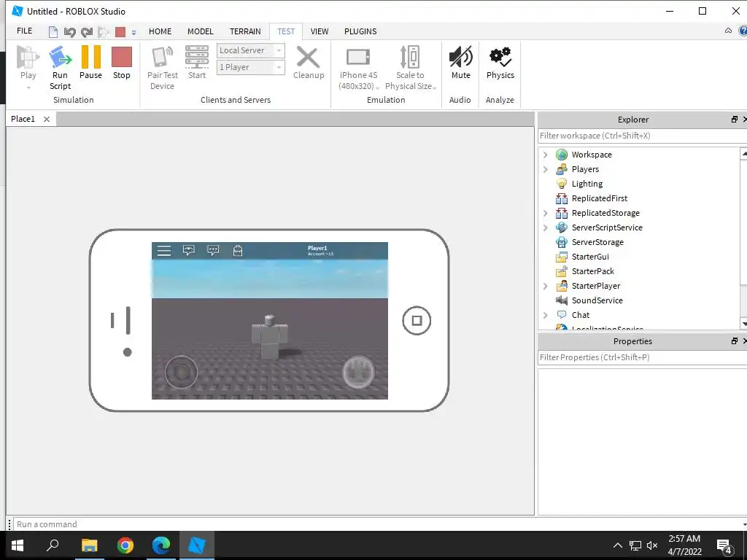Open the in-game backpack icon
Viewport: 747px width, 560px height.
[238, 251]
